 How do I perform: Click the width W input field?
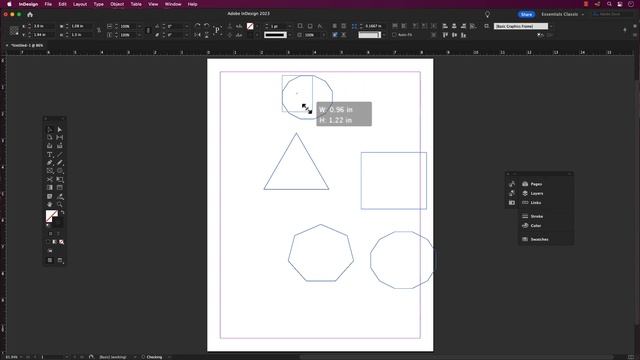pos(81,26)
